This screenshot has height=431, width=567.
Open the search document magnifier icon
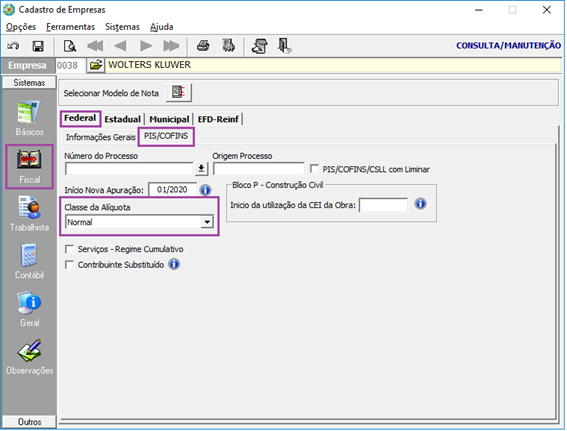pyautogui.click(x=69, y=46)
